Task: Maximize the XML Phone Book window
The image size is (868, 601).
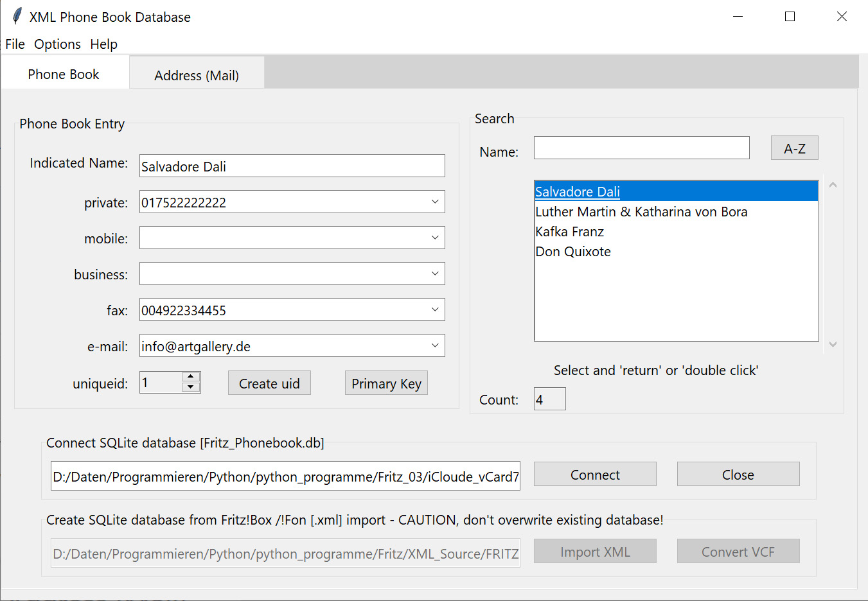Action: [x=790, y=17]
